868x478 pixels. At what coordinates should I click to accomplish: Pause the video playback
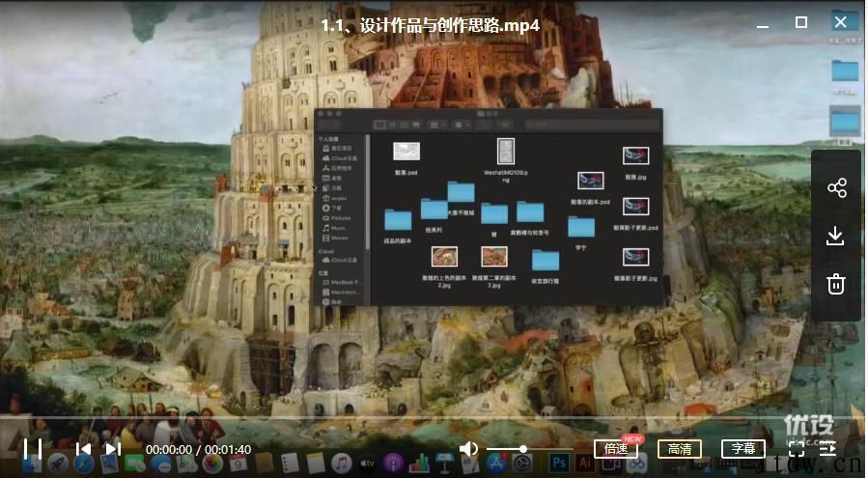[x=33, y=449]
